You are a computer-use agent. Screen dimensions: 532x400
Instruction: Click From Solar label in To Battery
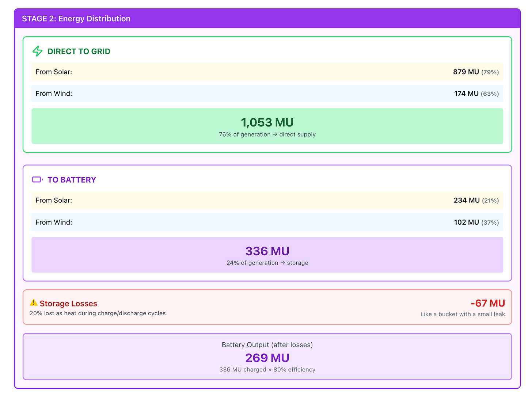pos(54,200)
